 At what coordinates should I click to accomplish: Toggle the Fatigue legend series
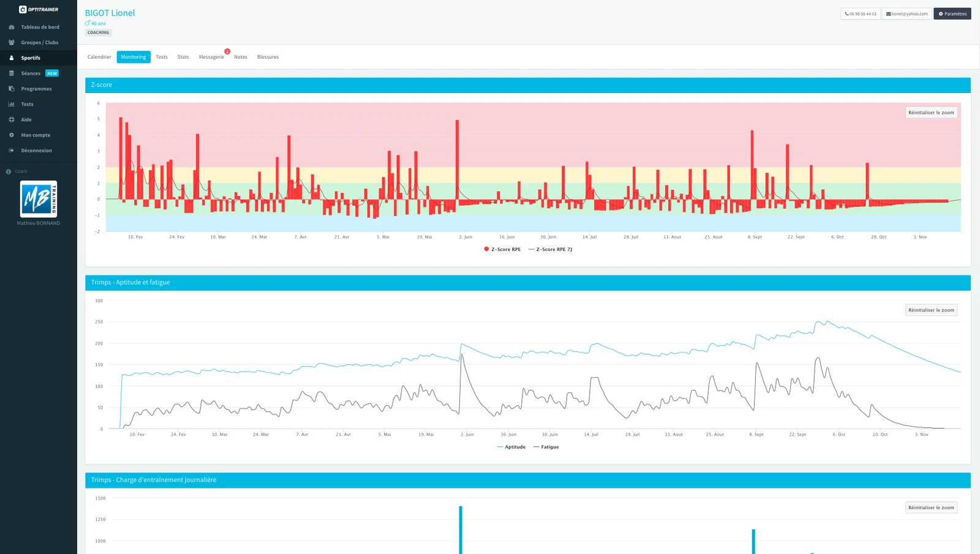[546, 447]
